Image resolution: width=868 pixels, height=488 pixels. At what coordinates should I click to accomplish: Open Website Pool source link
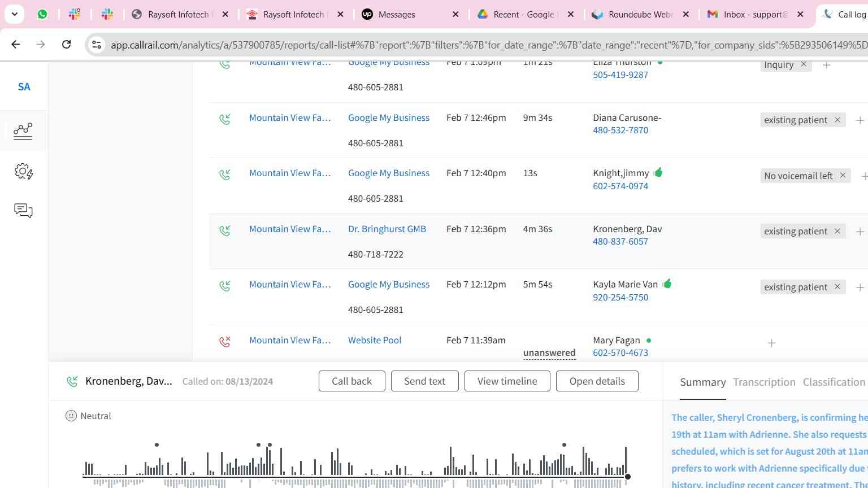pyautogui.click(x=375, y=340)
